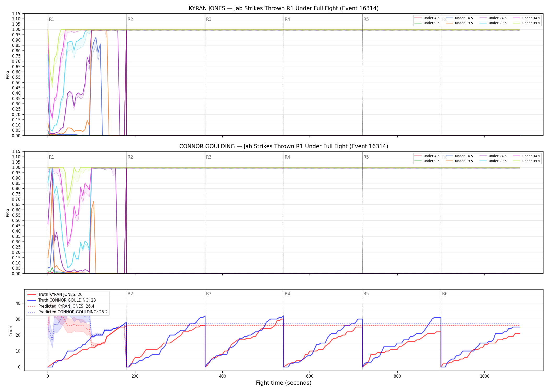The width and height of the screenshot is (549, 392).
Task: Click the 'Fight time (seconds)' axis label
Action: click(284, 383)
